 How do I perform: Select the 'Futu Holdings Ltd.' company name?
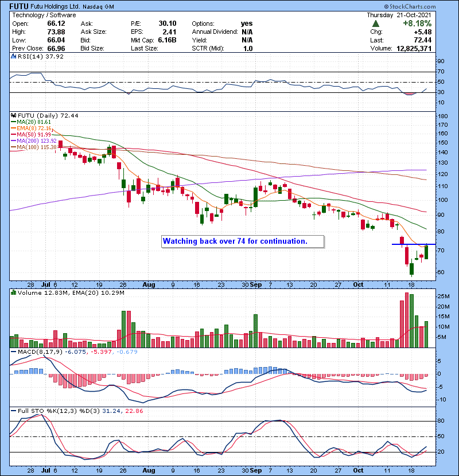coord(55,6)
